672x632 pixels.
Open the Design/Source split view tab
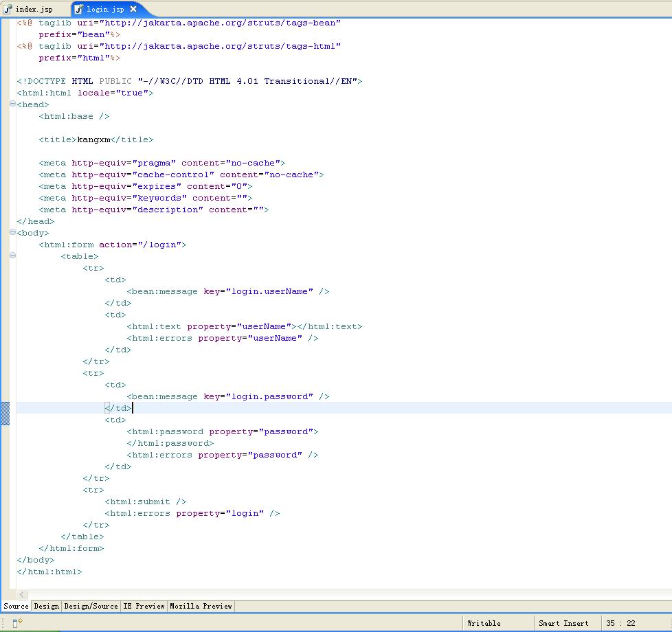tap(91, 607)
